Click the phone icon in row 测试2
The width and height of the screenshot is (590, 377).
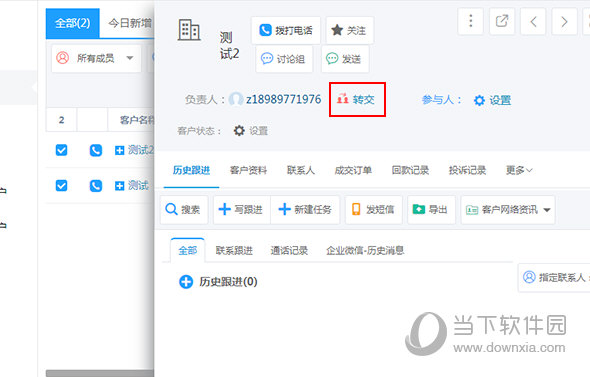(x=96, y=150)
